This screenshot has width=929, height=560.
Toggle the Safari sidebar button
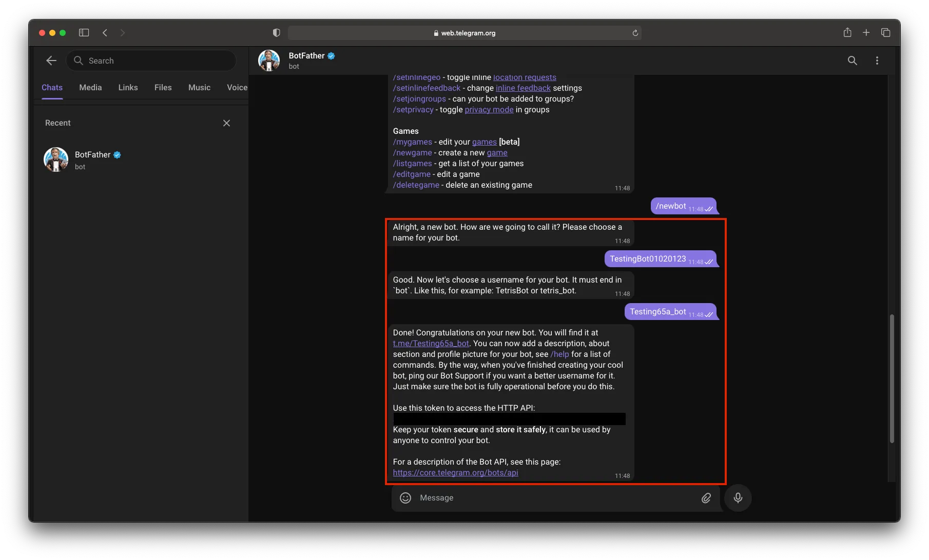coord(84,33)
